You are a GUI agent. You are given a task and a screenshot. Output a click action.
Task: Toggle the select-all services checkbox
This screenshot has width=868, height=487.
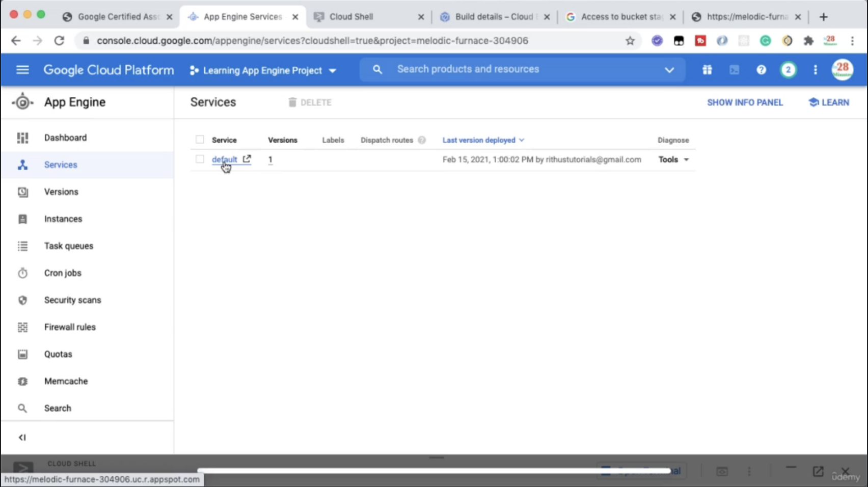[200, 140]
